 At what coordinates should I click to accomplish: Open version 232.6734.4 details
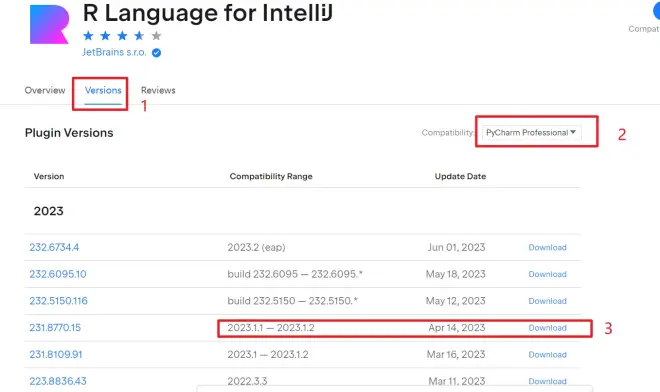[54, 247]
